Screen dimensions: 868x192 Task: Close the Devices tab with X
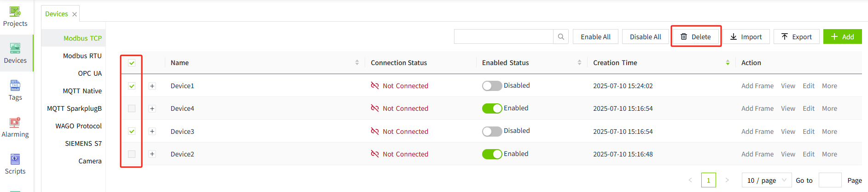tap(75, 14)
